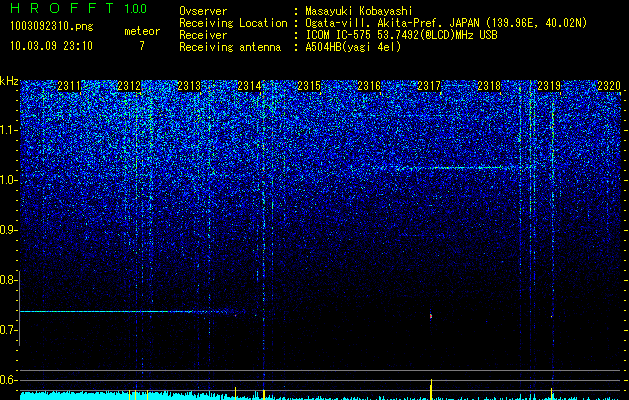Click the 0.9 kHz axis label

pos(8,230)
